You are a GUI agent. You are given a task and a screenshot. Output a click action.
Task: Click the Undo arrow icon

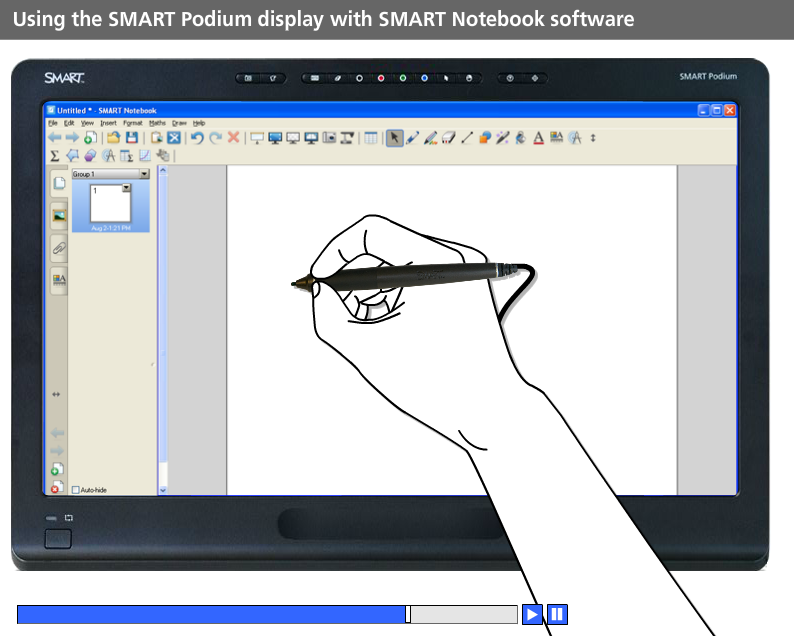(x=197, y=138)
